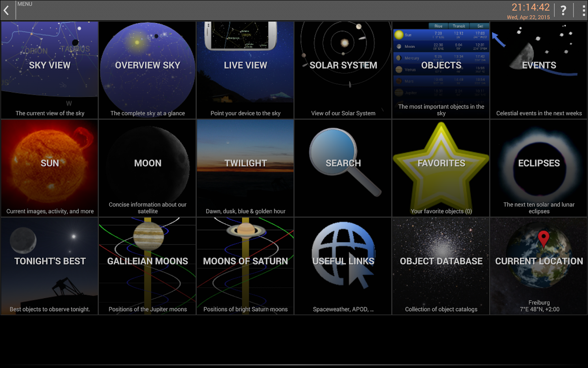Open the Sun activity screen
588x368 pixels.
49,168
